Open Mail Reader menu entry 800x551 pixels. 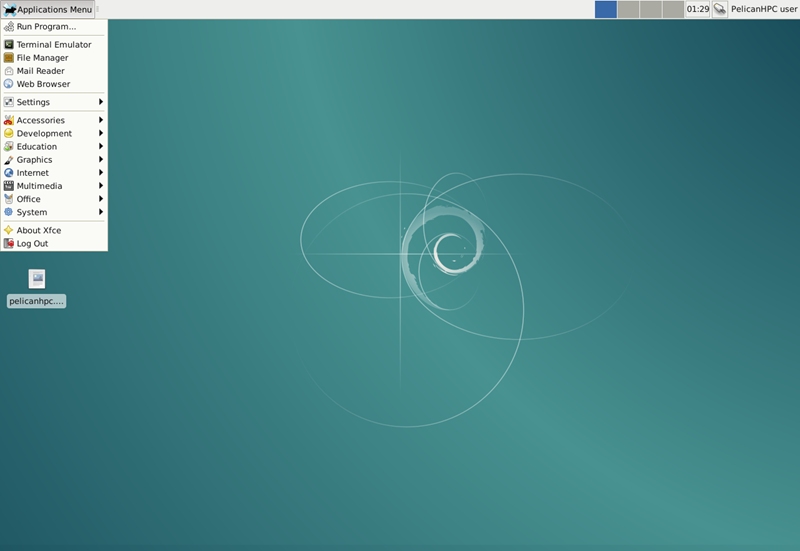54,71
